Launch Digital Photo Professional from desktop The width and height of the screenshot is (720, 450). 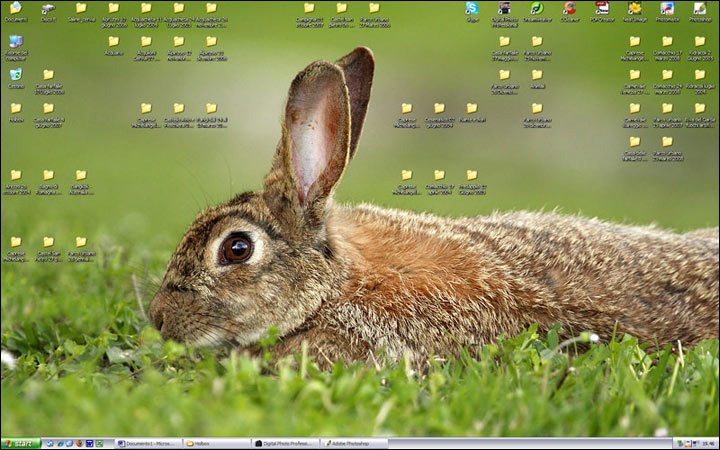pyautogui.click(x=504, y=14)
